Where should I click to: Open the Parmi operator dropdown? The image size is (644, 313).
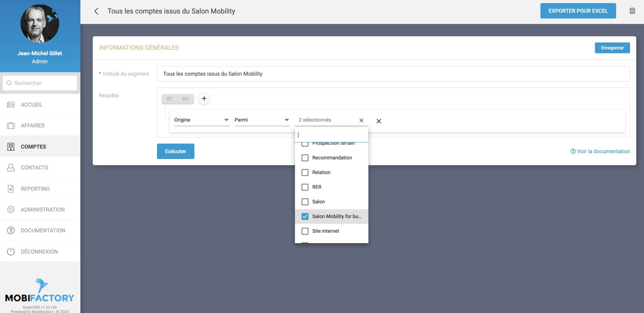(x=262, y=120)
